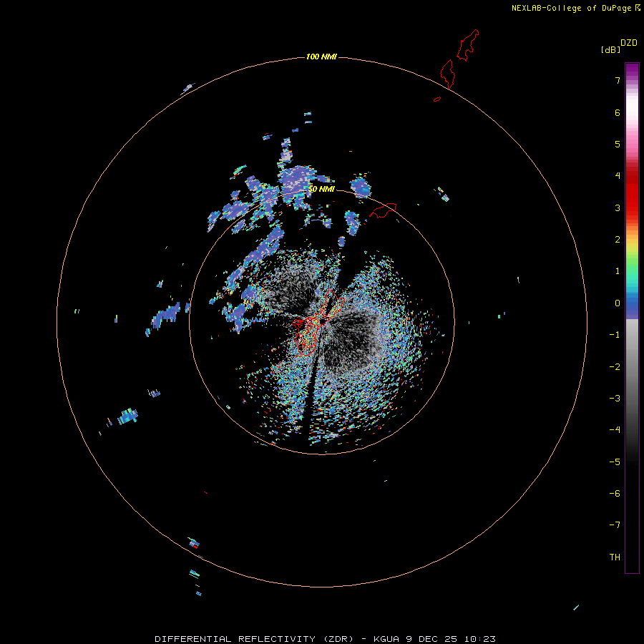Click the color bar value 2

pyautogui.click(x=618, y=240)
